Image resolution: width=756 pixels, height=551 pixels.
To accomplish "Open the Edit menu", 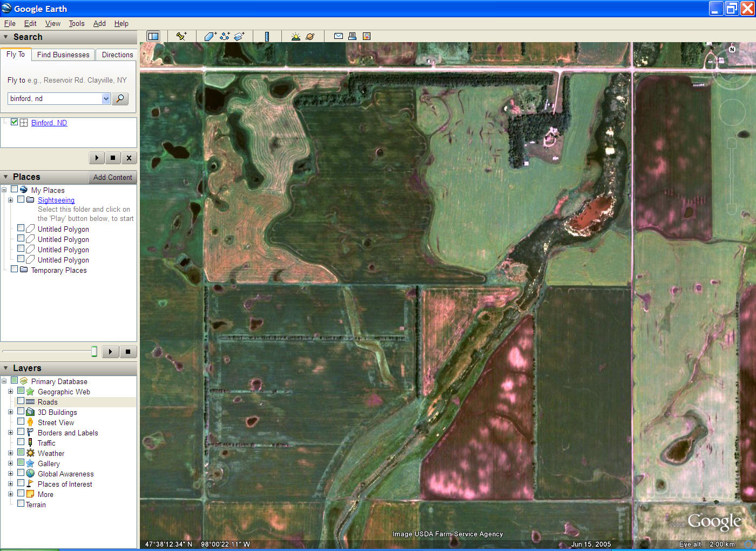I will tap(30, 23).
